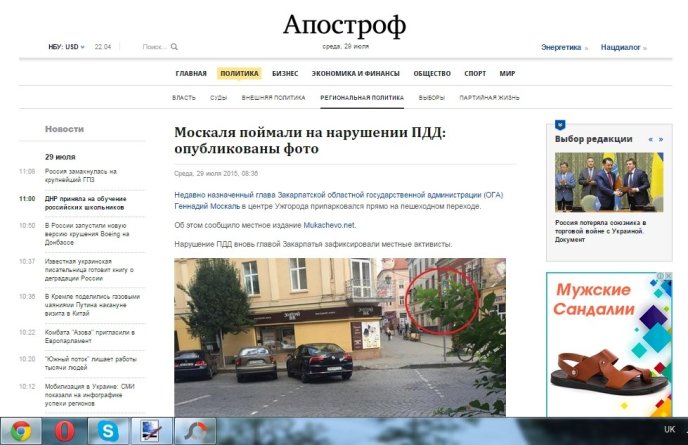Open ЭКОНОМИКА И ФИНАНСЫ section
The image size is (688, 445).
(x=355, y=73)
